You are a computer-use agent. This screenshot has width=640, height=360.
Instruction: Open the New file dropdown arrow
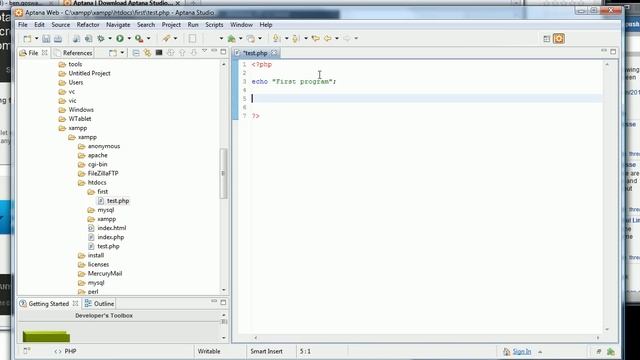[36, 38]
